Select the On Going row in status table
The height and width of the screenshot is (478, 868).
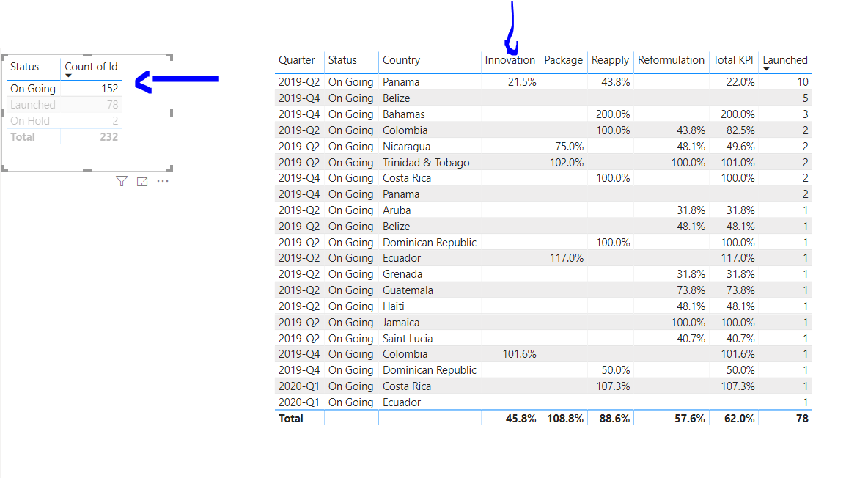point(65,89)
